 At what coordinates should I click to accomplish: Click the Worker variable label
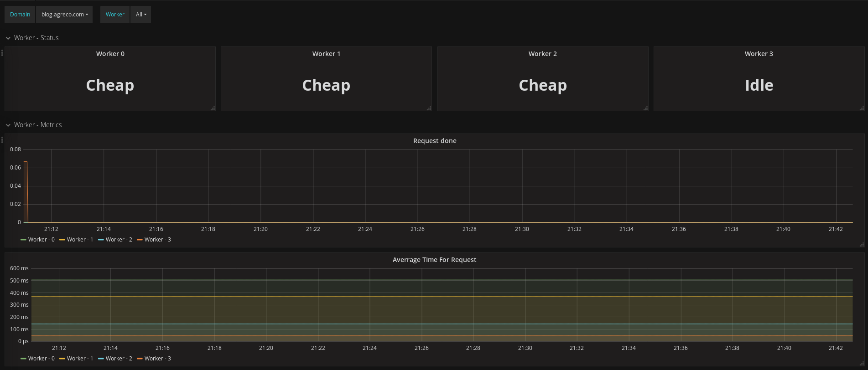pyautogui.click(x=115, y=15)
